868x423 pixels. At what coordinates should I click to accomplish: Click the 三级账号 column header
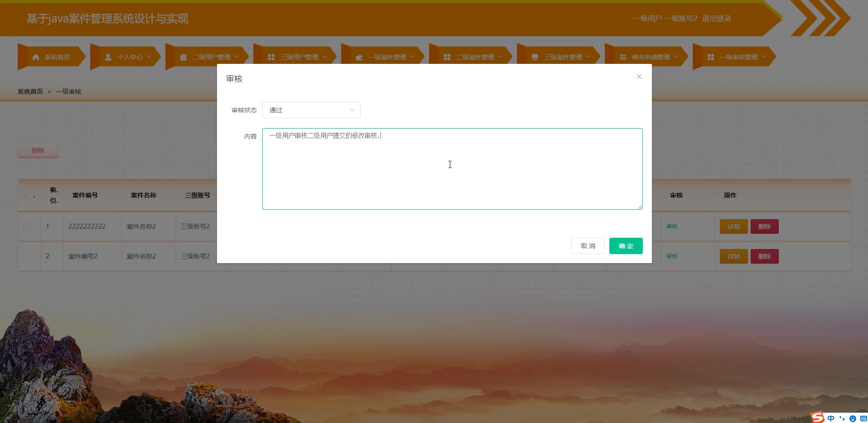click(x=198, y=195)
